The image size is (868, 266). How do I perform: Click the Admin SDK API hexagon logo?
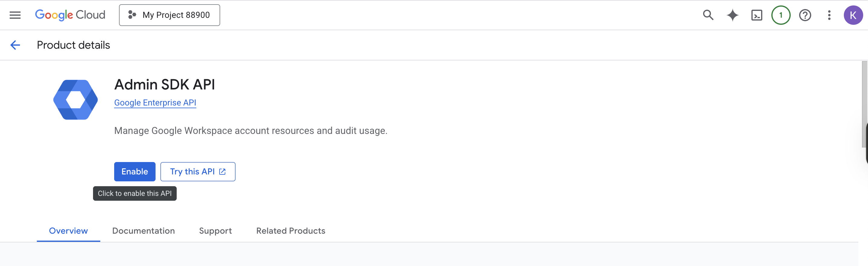[76, 100]
